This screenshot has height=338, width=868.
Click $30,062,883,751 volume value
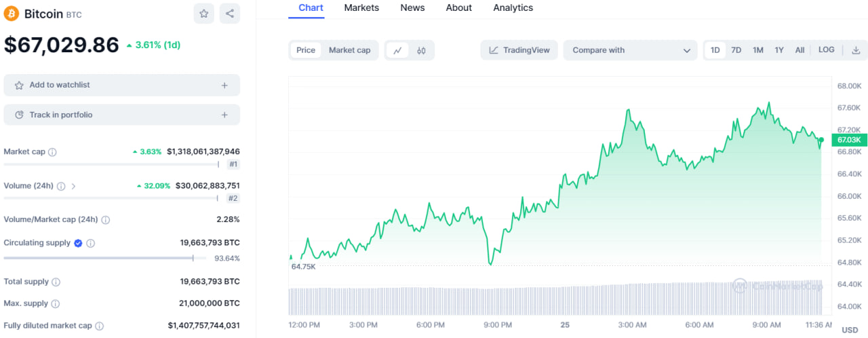pyautogui.click(x=208, y=186)
